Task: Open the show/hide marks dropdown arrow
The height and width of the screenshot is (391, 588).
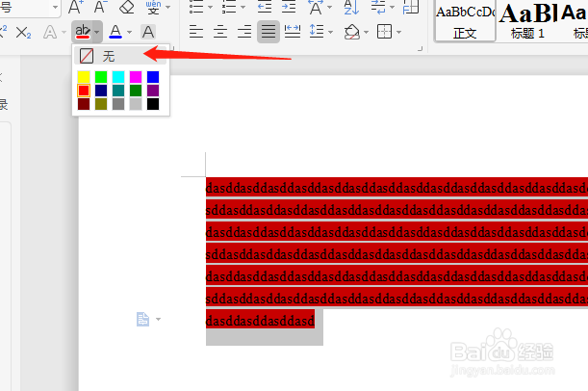Action: [x=393, y=7]
